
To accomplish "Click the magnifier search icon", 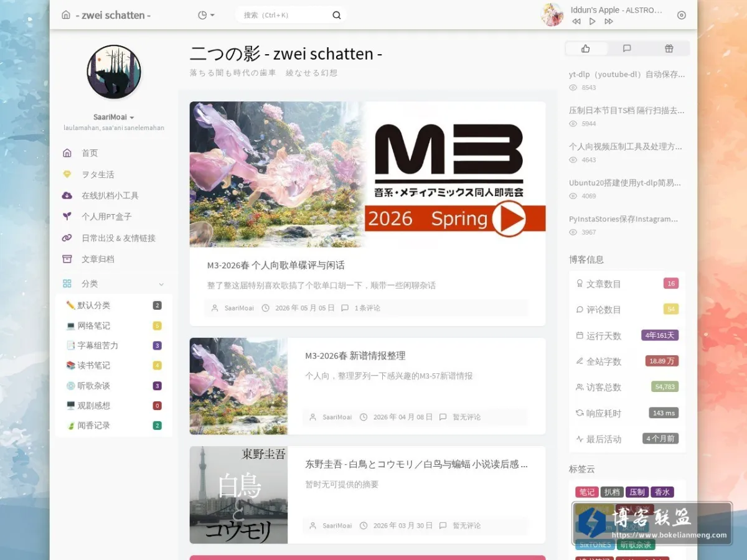I will click(337, 15).
